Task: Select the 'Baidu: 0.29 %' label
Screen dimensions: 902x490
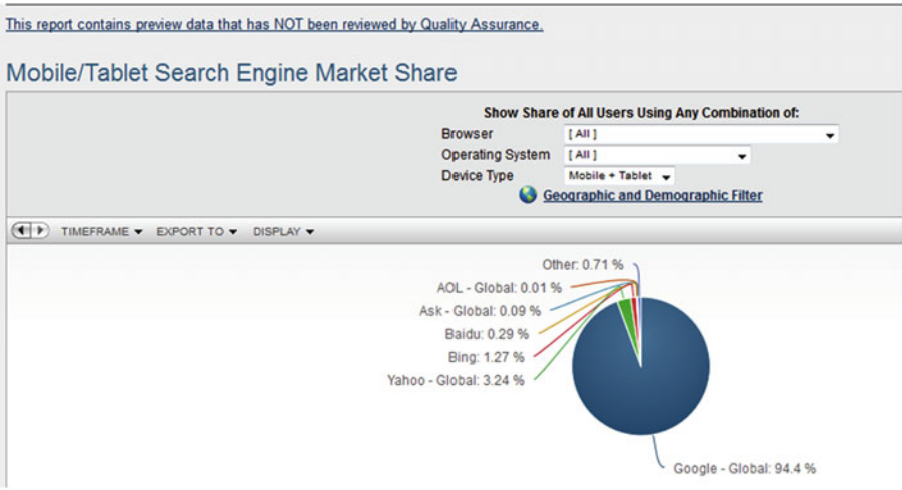Action: point(486,334)
